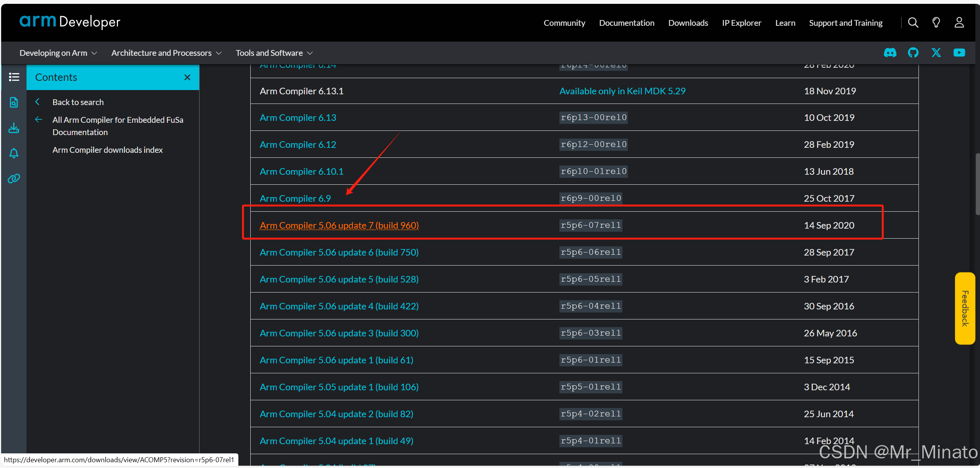The height and width of the screenshot is (468, 980).
Task: Open the YouTube icon link
Action: pyautogui.click(x=959, y=53)
